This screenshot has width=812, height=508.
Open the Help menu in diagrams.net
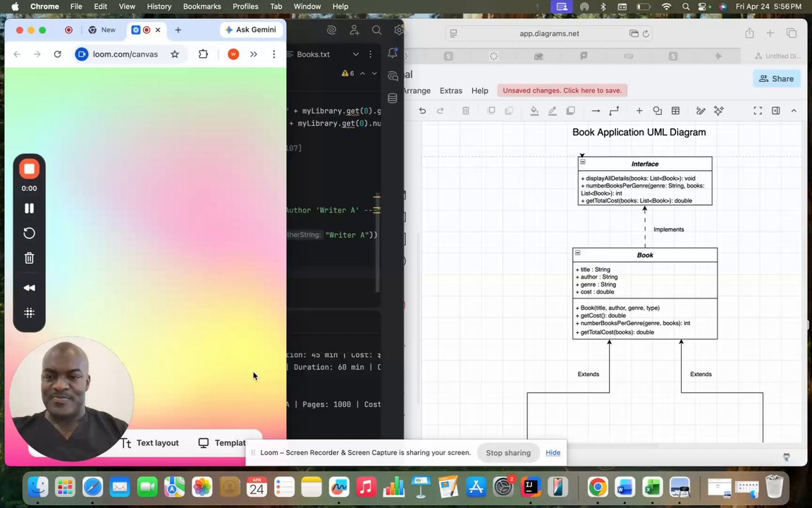(x=479, y=90)
